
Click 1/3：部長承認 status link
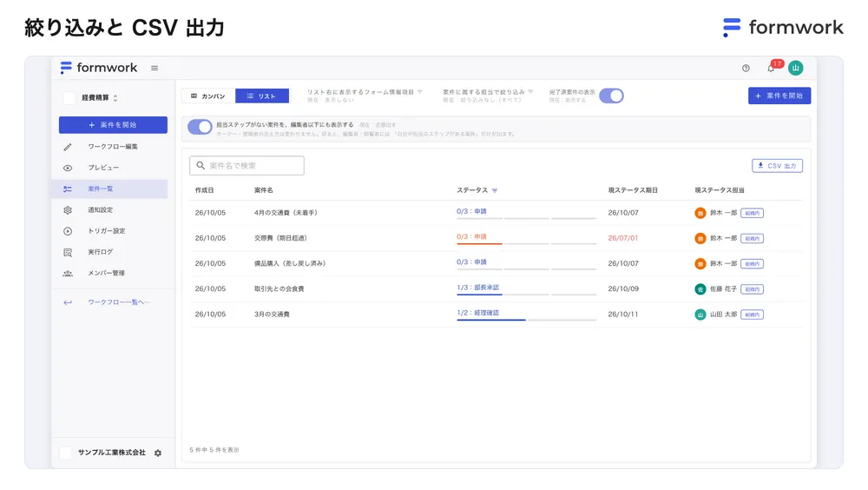coord(477,287)
